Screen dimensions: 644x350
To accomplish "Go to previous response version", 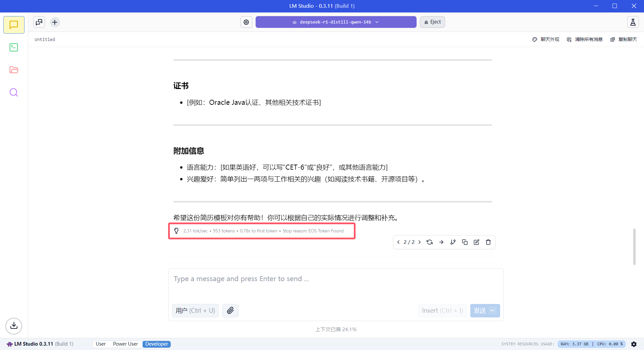I will (398, 242).
